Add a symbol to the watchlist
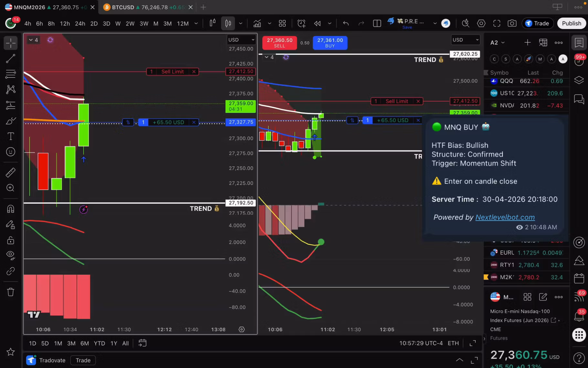This screenshot has width=588, height=368. pos(528,42)
